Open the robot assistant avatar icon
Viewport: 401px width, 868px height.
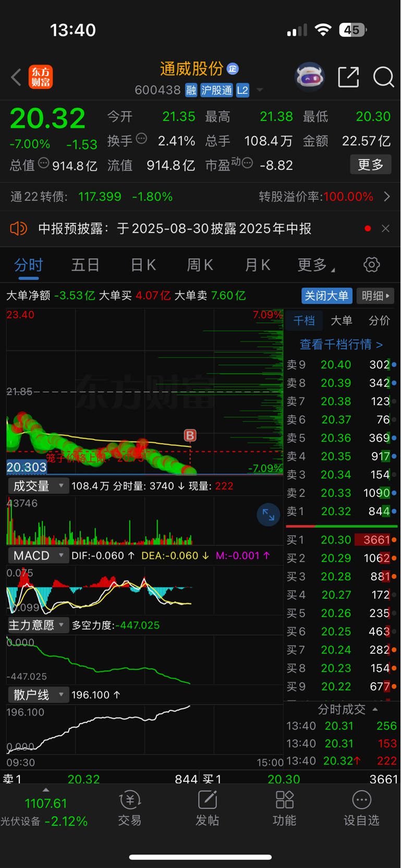[x=310, y=77]
